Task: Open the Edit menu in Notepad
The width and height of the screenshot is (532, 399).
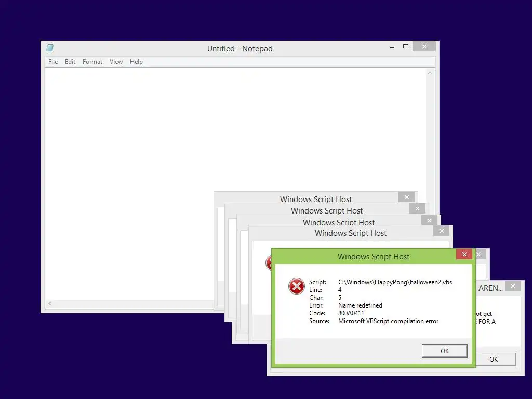Action: coord(70,62)
